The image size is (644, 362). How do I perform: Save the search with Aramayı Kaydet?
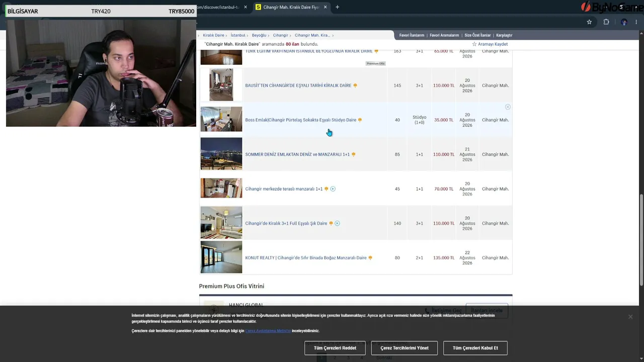pos(490,44)
